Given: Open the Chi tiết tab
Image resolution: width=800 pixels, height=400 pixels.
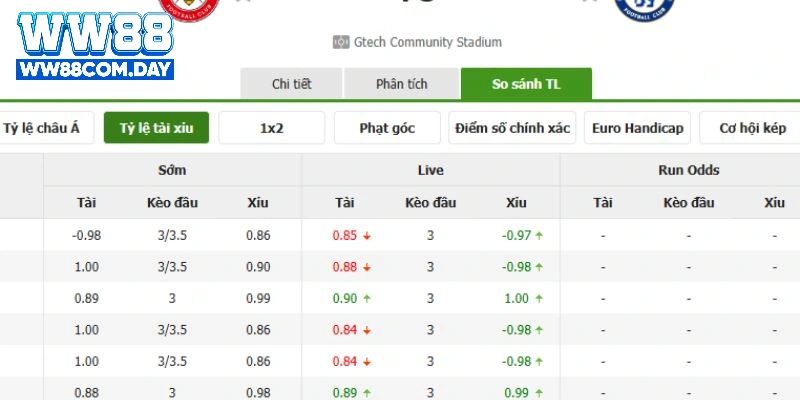Looking at the screenshot, I should 291,84.
